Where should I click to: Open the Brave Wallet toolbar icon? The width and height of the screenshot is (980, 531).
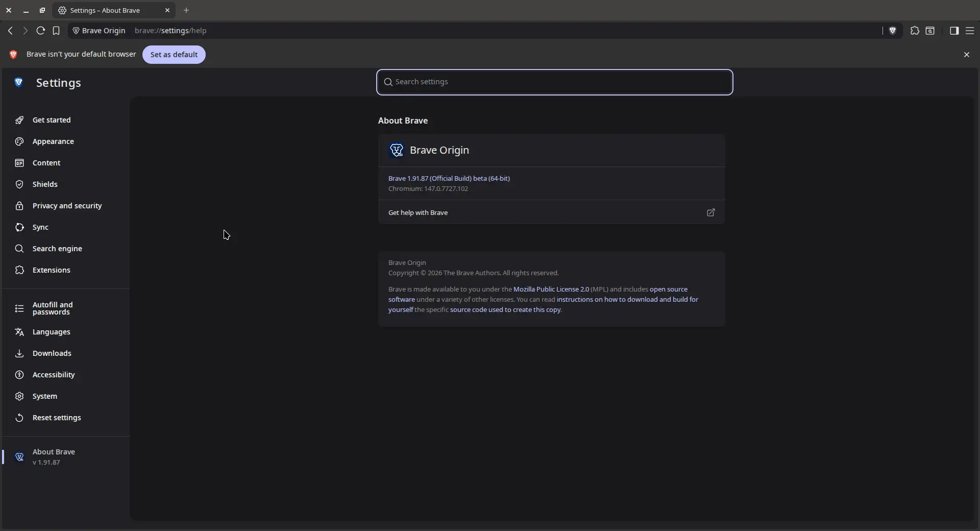(930, 31)
